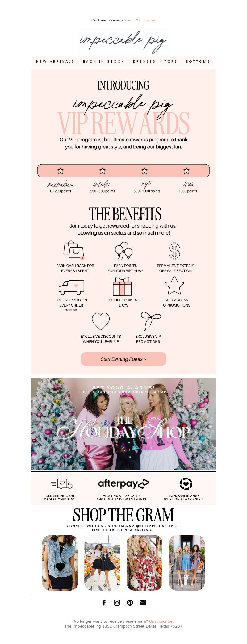
Task: Click the Afterpay logo
Action: [x=123, y=484]
